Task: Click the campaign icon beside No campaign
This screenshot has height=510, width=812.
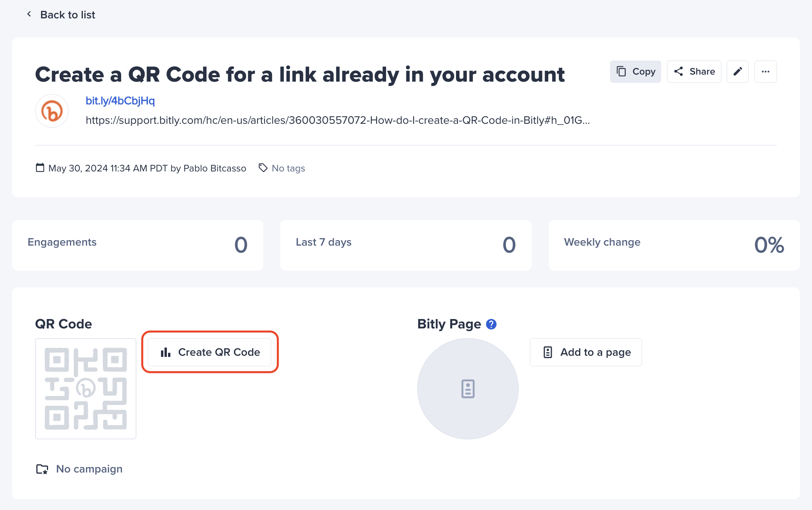Action: click(43, 469)
